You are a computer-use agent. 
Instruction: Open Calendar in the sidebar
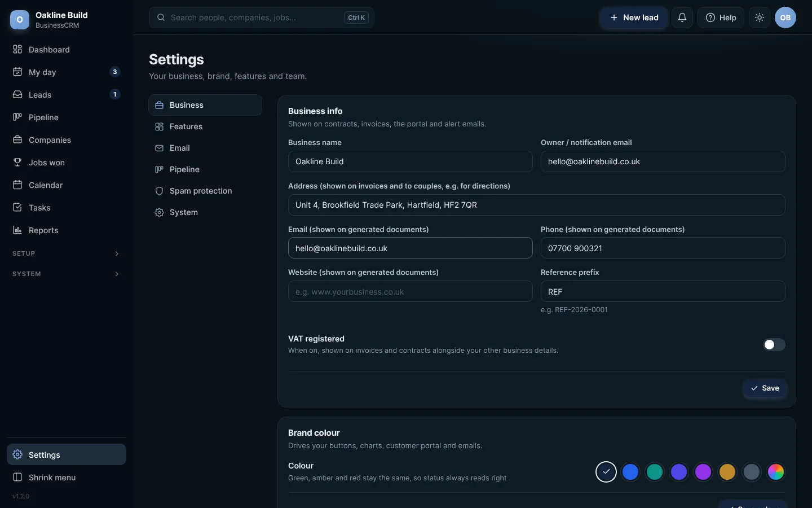(67, 185)
